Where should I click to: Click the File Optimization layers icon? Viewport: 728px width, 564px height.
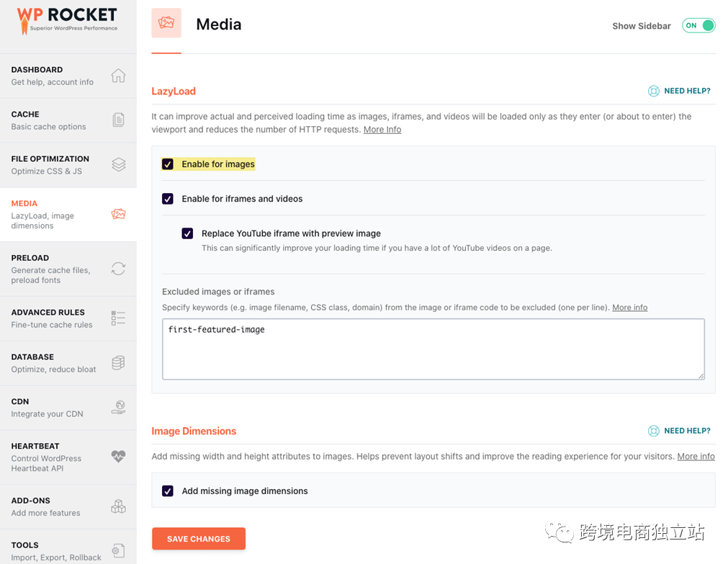pos(118,164)
